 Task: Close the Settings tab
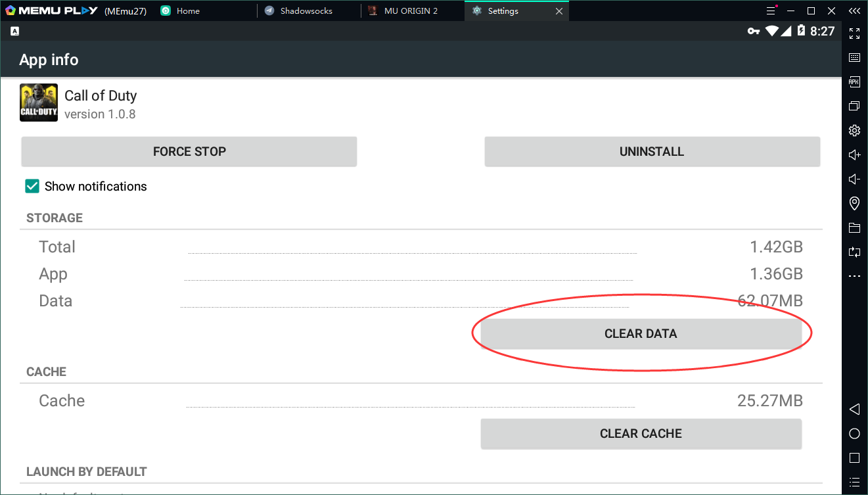559,11
